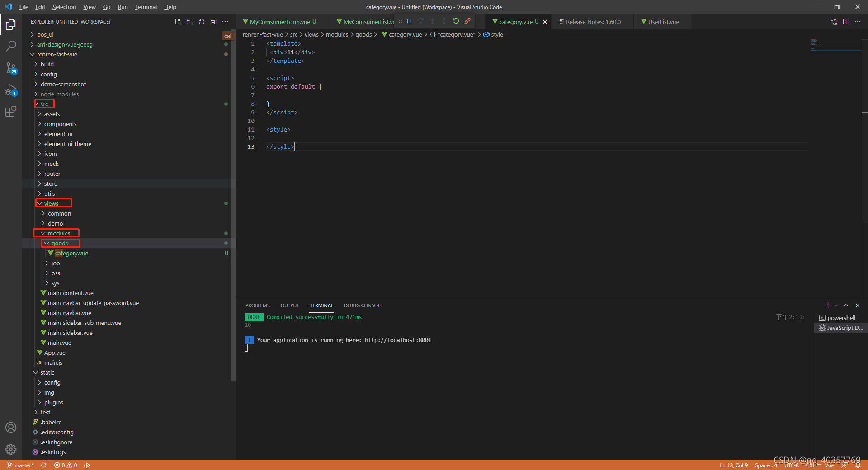Click the master branch indicator in status bar
This screenshot has height=470, width=868.
(x=20, y=465)
